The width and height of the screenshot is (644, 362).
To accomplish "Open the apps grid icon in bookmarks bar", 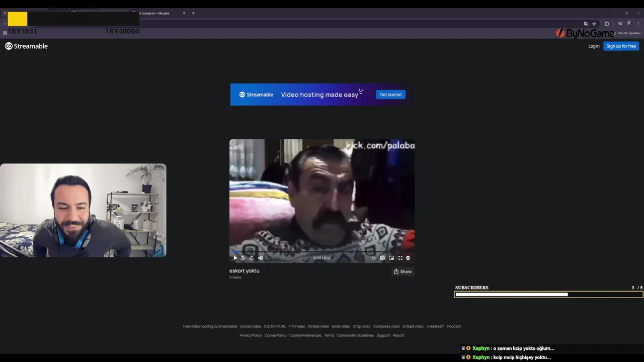I will [5, 33].
